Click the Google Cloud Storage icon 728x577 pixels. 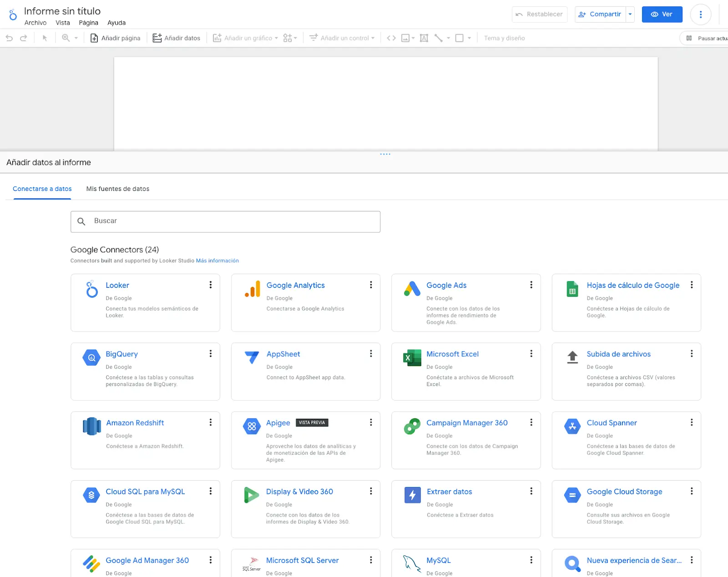coord(572,495)
